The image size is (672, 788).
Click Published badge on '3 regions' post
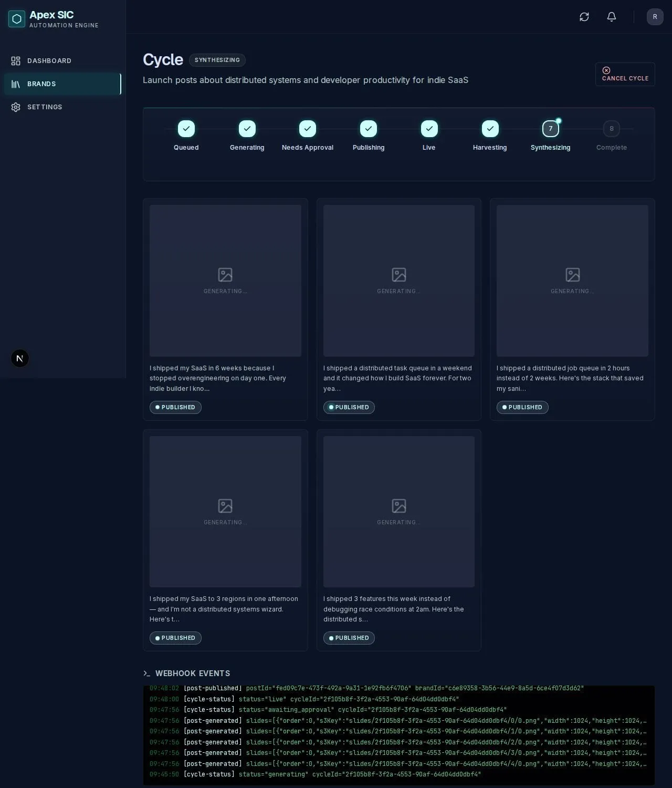pos(175,638)
